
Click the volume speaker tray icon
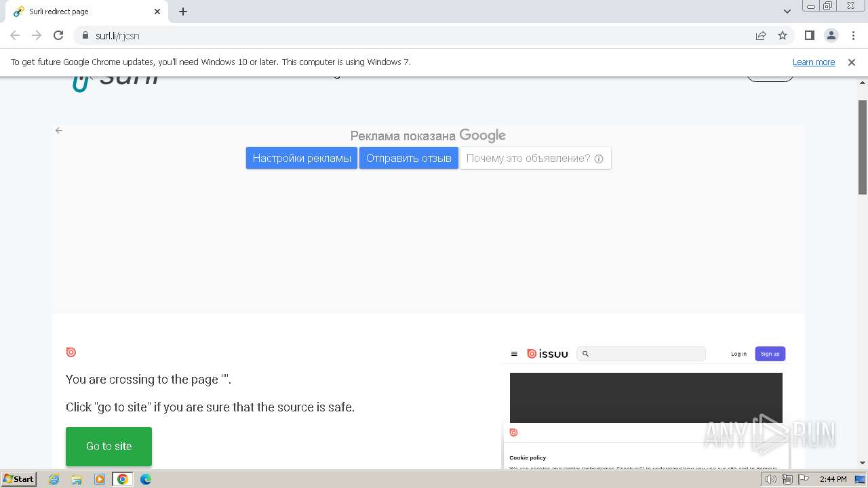click(x=771, y=479)
